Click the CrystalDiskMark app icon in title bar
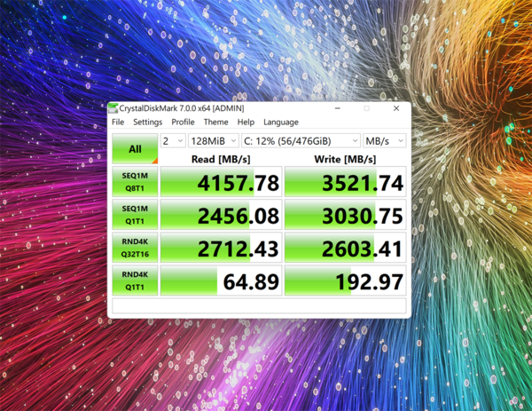Image resolution: width=532 pixels, height=411 pixels. point(113,108)
